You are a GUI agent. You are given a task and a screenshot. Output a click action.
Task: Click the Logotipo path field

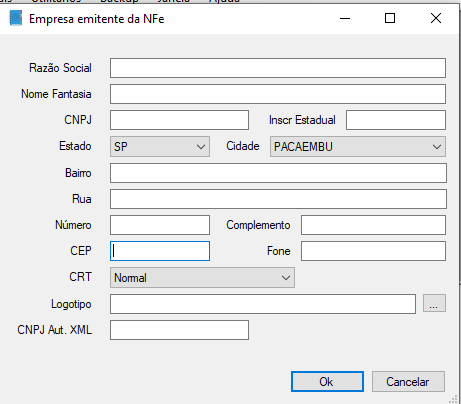point(263,304)
